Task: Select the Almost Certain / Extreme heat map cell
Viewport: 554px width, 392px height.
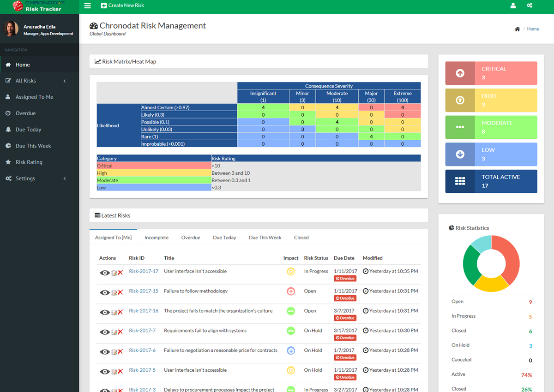Action: [x=403, y=107]
